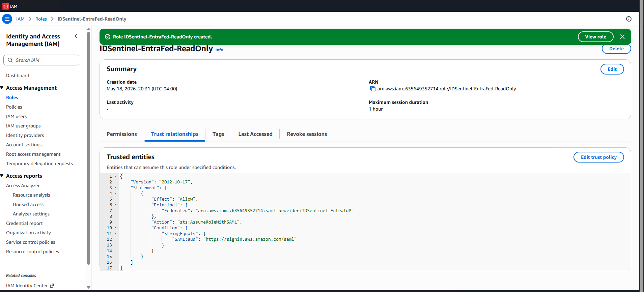Delete the IDSentinel-EntraFed-ReadOnly role
This screenshot has width=644, height=292.
616,49
